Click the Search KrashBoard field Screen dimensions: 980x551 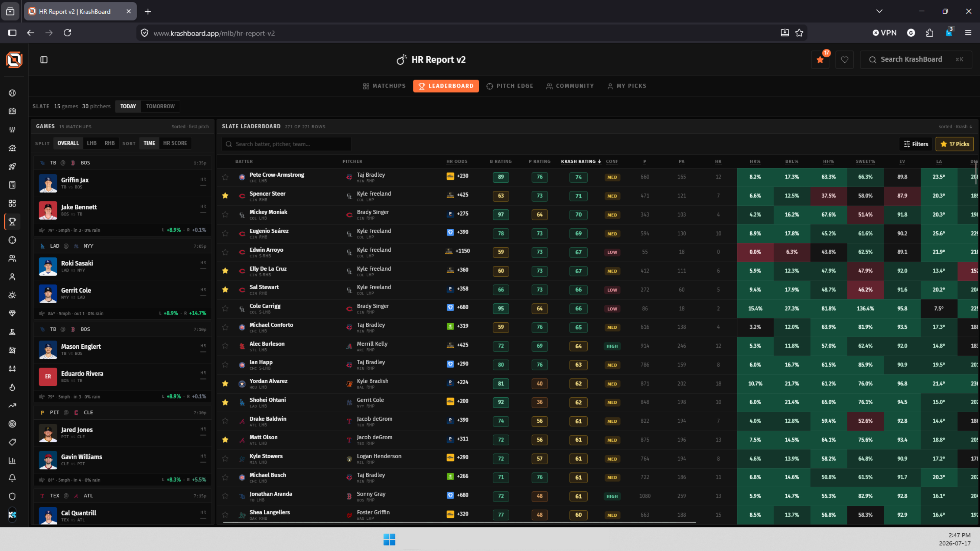coord(916,60)
